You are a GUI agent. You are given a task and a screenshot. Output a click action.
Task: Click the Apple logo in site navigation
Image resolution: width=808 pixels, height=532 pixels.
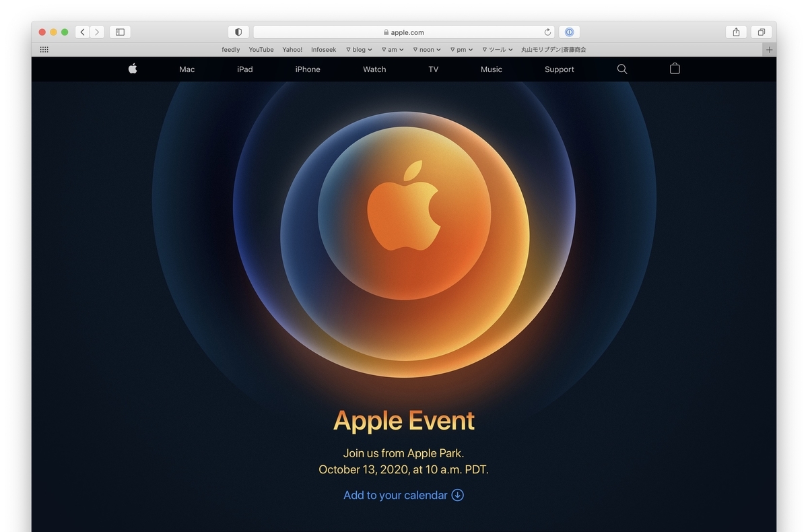point(133,69)
